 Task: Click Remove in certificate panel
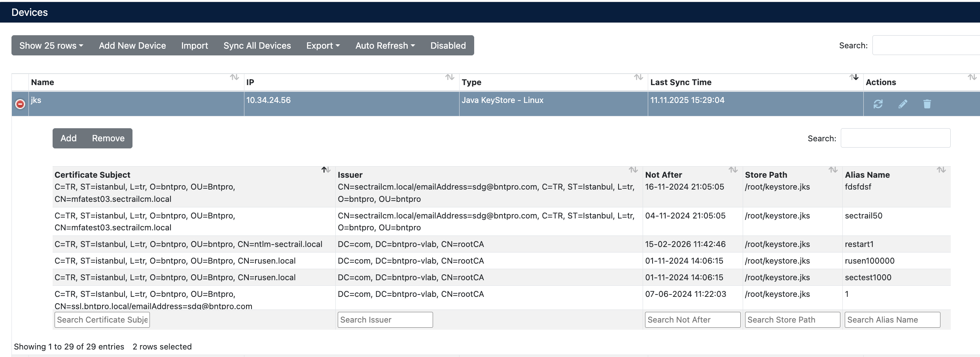108,138
